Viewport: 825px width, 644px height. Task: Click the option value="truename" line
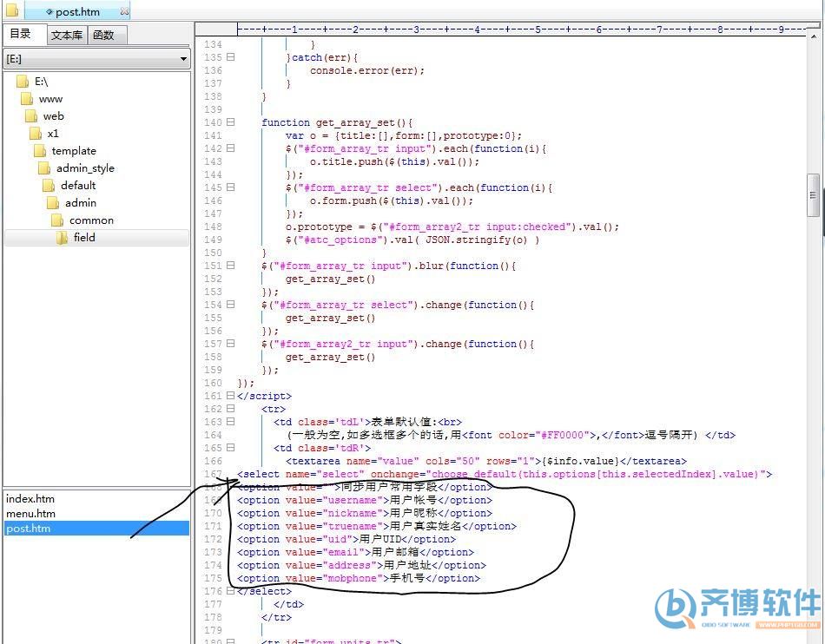pos(377,526)
